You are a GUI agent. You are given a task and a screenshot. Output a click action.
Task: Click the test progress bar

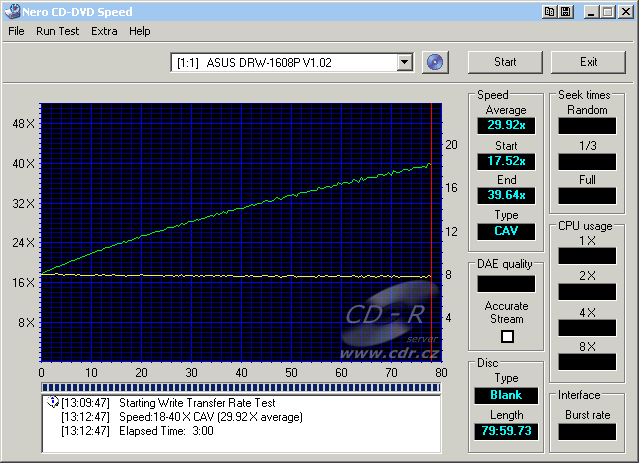[x=241, y=387]
